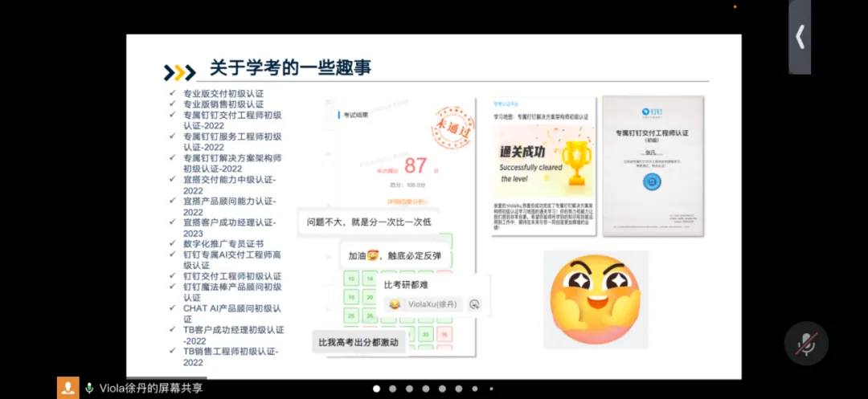Viewport: 868px width, 399px height.
Task: Click the '钉钉交付工程师初级认证' list item
Action: click(232, 275)
